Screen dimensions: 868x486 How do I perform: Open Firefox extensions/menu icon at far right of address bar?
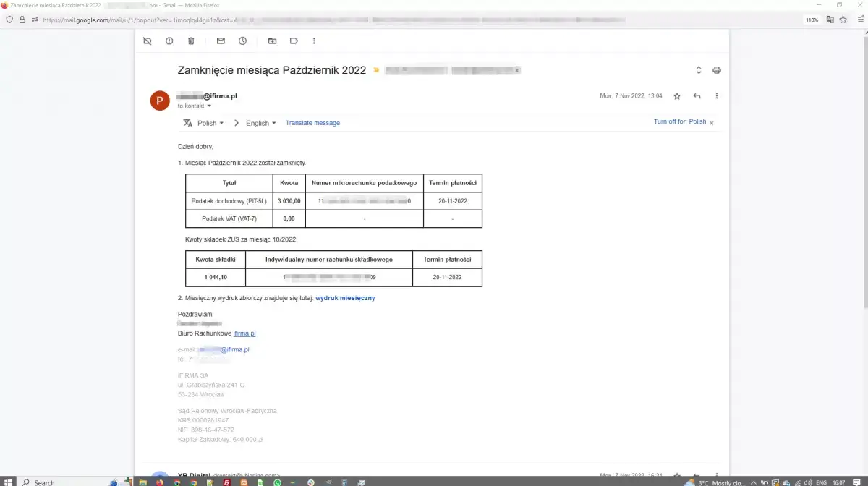pyautogui.click(x=860, y=20)
